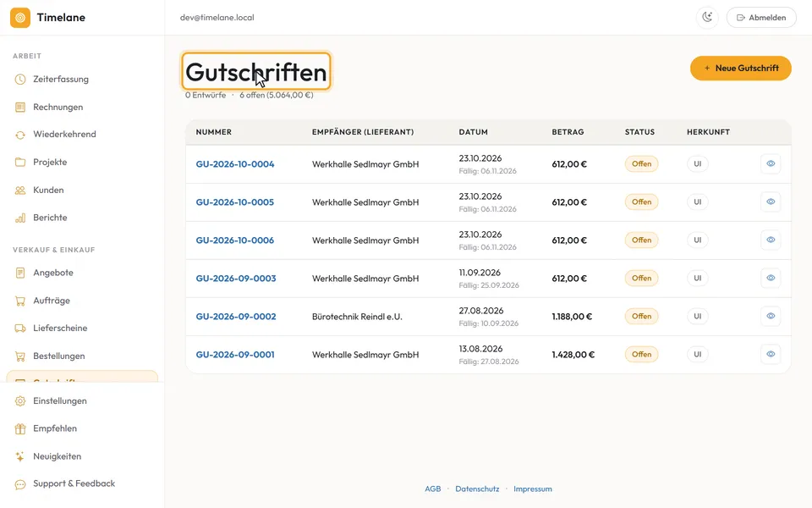This screenshot has height=508, width=812.
Task: Click the Empfehlen gift icon
Action: click(20, 428)
